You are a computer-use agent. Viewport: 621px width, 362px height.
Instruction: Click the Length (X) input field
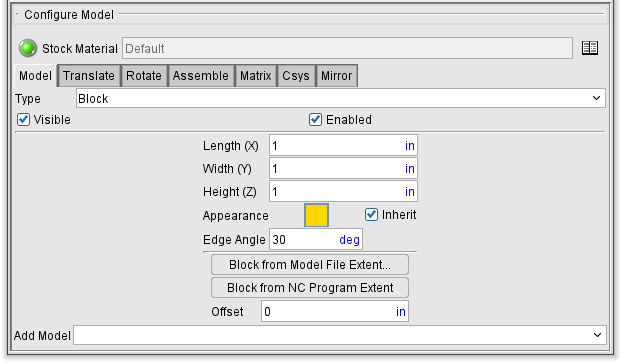343,145
